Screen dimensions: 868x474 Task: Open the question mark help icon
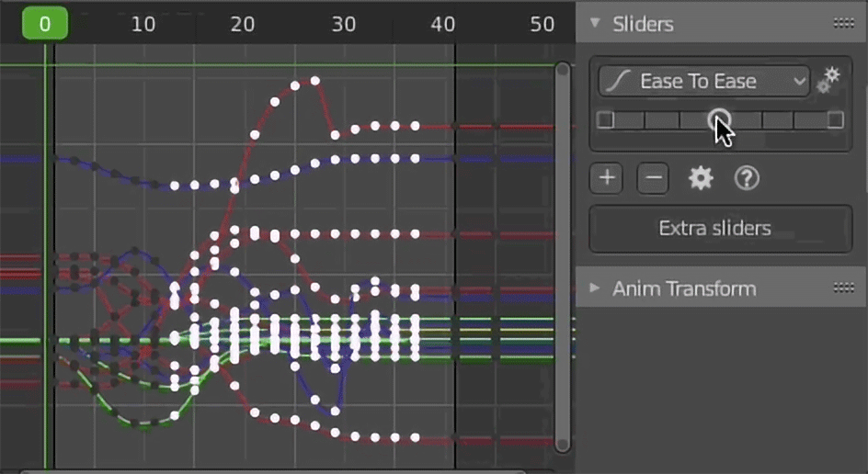(x=747, y=178)
